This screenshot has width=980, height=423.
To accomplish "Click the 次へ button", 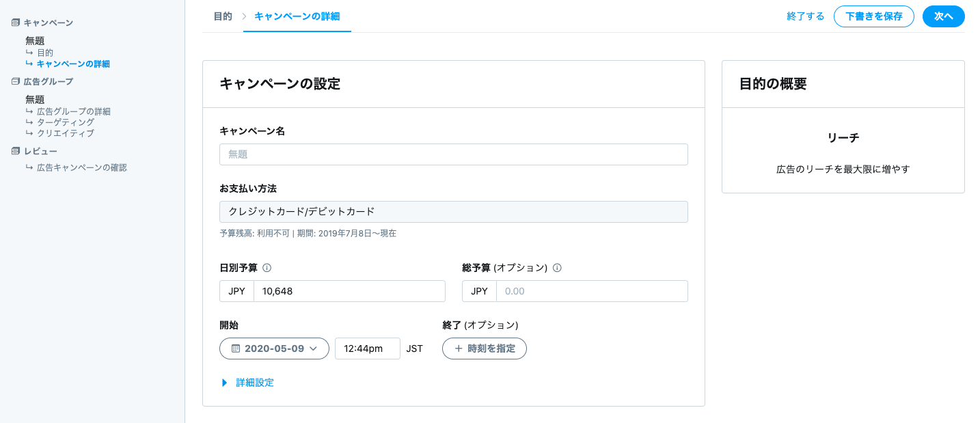I will pyautogui.click(x=944, y=16).
